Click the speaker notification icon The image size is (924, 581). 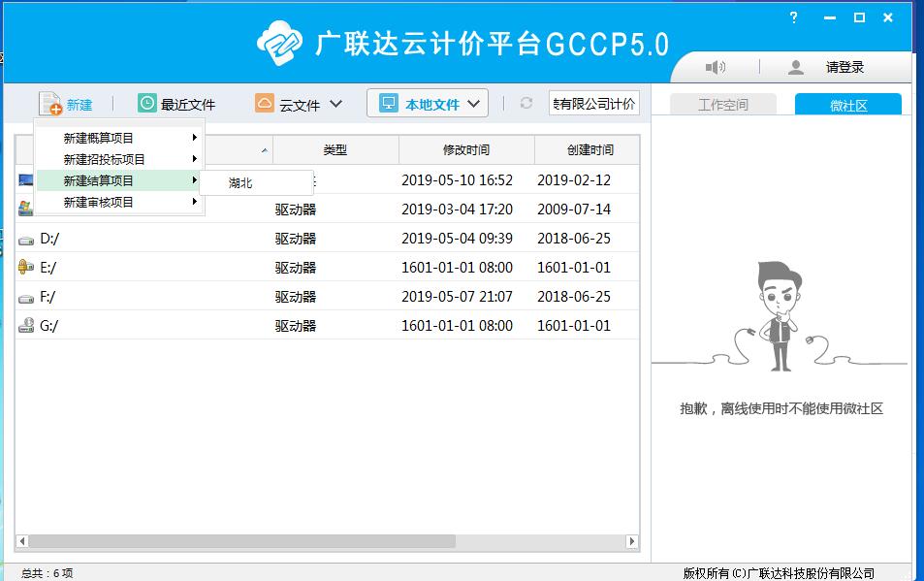715,67
